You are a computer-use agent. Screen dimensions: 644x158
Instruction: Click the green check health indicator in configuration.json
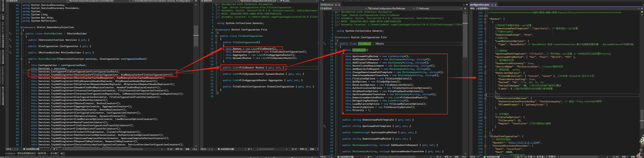tap(642, 12)
